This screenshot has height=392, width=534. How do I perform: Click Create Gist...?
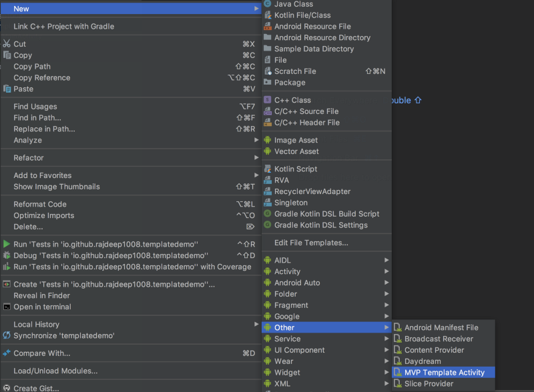coord(131,388)
